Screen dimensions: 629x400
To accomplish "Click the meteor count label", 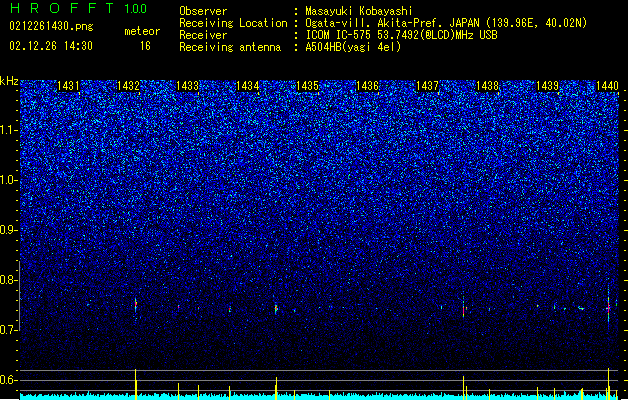I will tap(142, 31).
